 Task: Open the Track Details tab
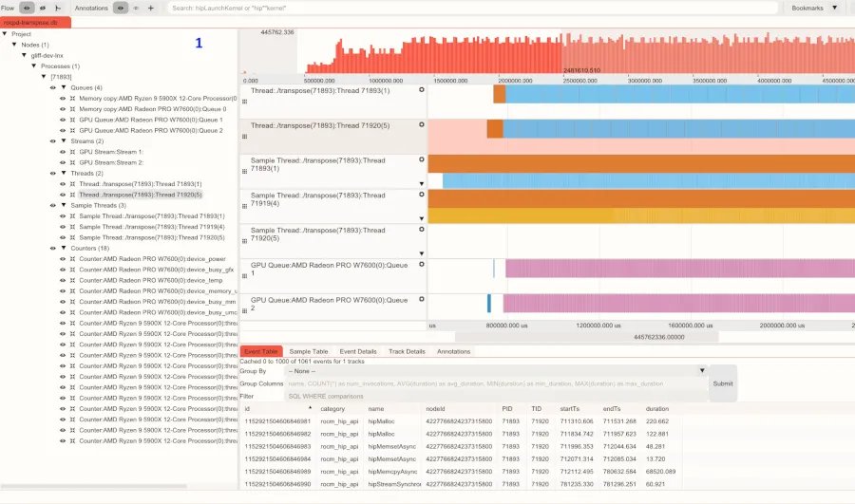[407, 351]
